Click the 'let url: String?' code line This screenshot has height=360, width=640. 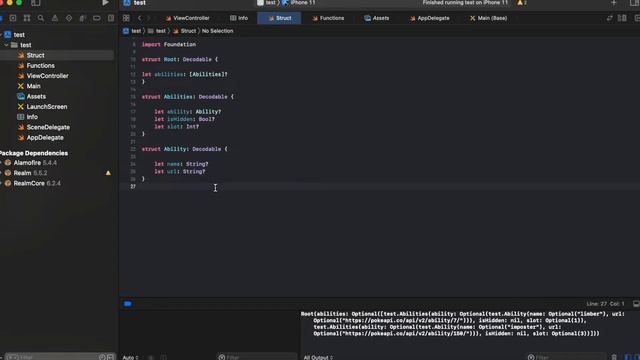tap(180, 171)
